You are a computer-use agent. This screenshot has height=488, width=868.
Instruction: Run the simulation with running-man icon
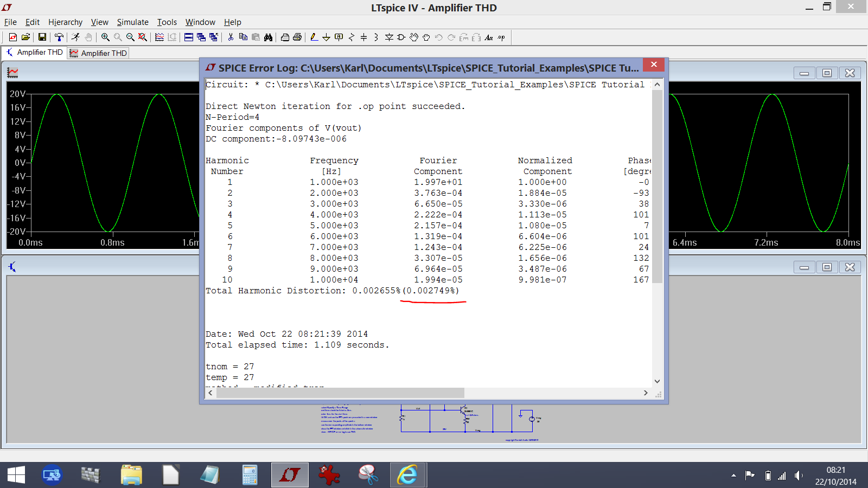click(x=75, y=37)
